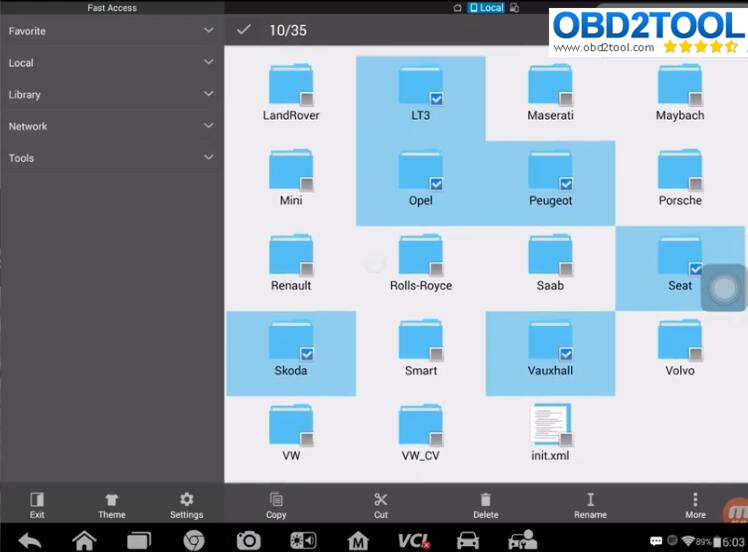Expand the Tools section
Screen dimensions: 748x552
pos(112,158)
